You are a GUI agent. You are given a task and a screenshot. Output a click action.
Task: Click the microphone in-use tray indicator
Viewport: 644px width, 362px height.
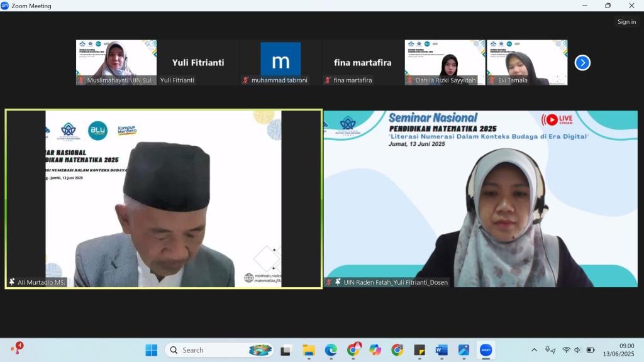[x=550, y=350]
